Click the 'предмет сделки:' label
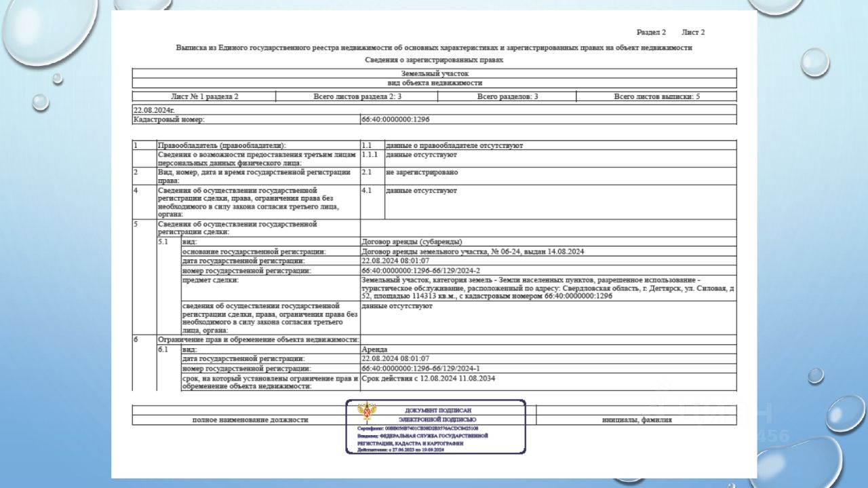Screen dimensions: 868x488 point(211,279)
